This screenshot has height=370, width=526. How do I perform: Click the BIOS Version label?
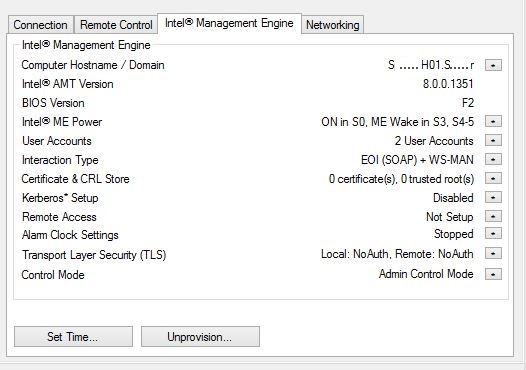53,103
